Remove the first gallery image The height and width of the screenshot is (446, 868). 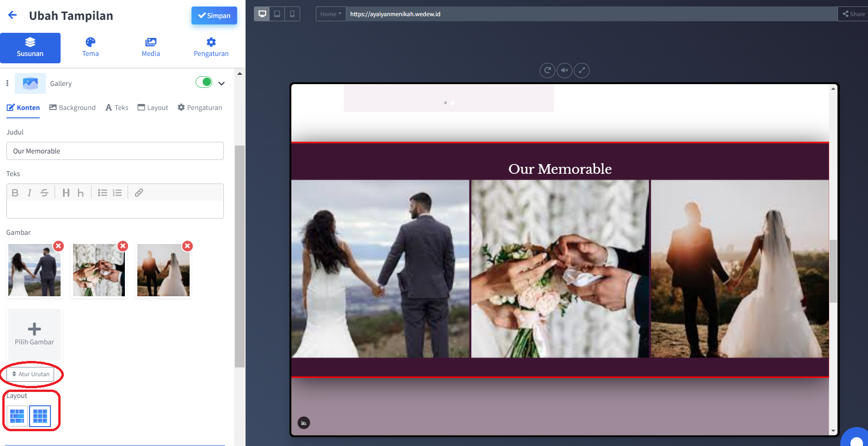coord(58,246)
